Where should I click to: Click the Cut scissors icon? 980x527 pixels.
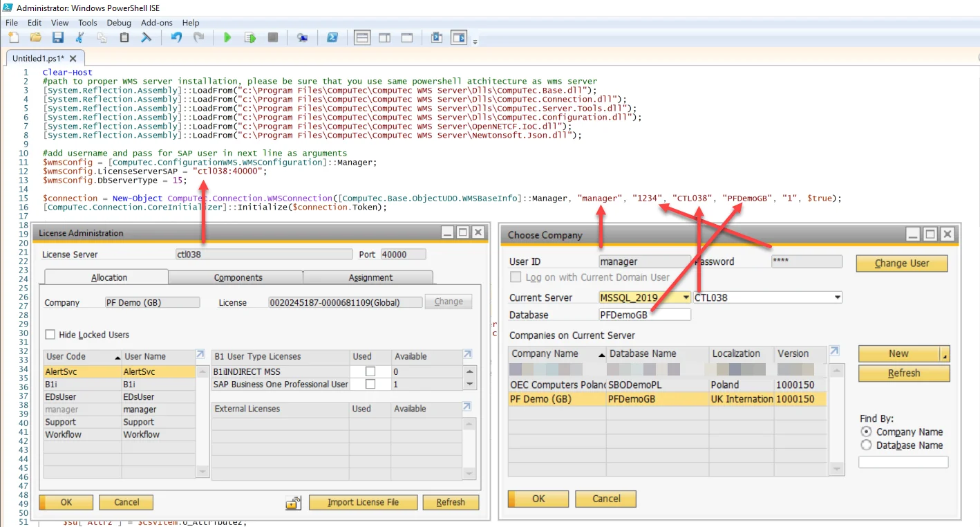80,38
